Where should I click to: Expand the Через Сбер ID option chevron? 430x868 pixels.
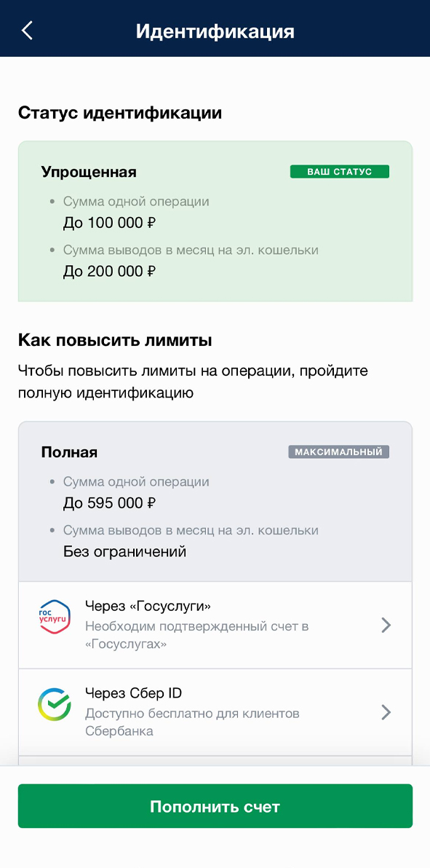click(x=386, y=712)
